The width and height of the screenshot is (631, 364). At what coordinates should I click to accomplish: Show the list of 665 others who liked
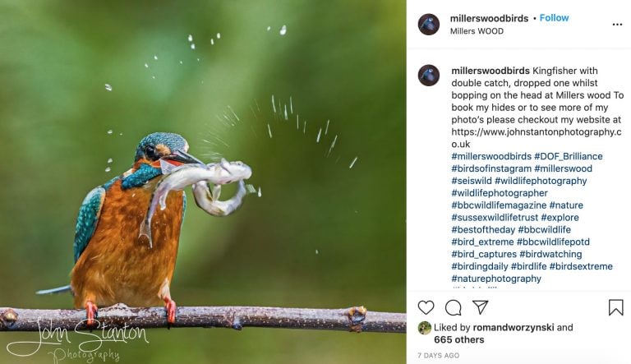(x=459, y=339)
